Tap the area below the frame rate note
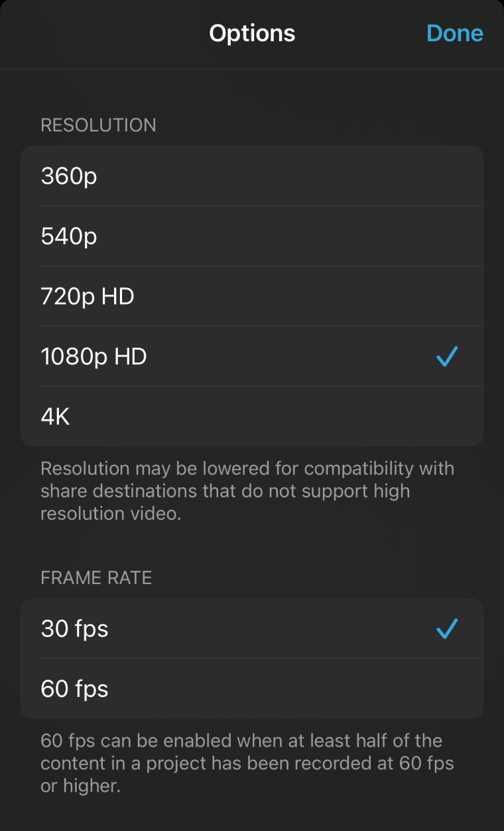Screen dimensions: 504x831 click(252, 813)
